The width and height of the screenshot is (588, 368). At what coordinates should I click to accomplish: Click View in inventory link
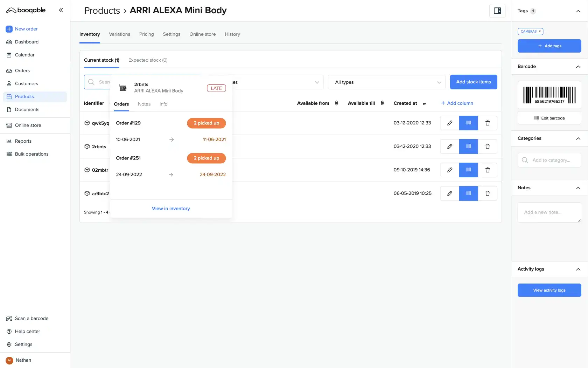(171, 209)
